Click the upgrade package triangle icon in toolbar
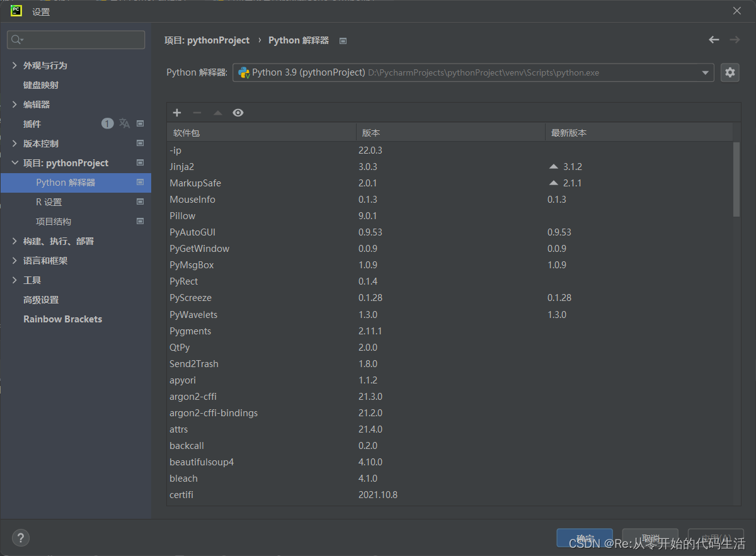This screenshot has width=756, height=556. coord(217,113)
